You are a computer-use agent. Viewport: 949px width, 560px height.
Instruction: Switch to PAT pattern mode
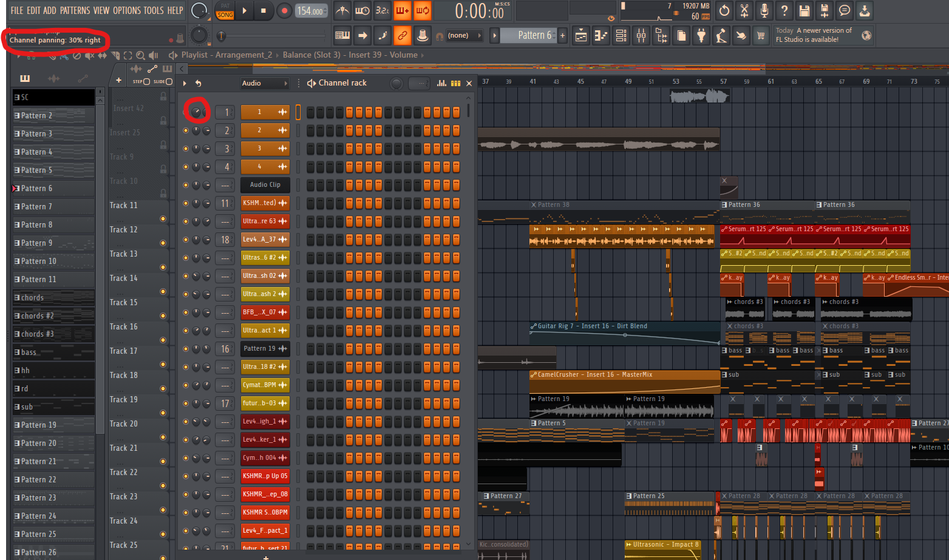[225, 6]
